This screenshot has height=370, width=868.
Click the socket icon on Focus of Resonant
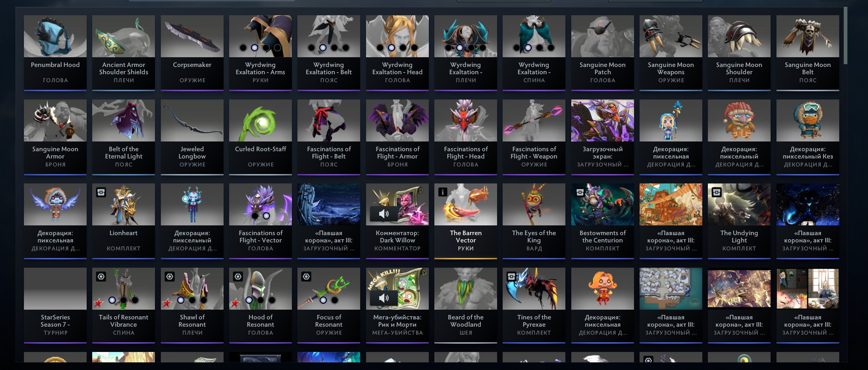(x=306, y=276)
